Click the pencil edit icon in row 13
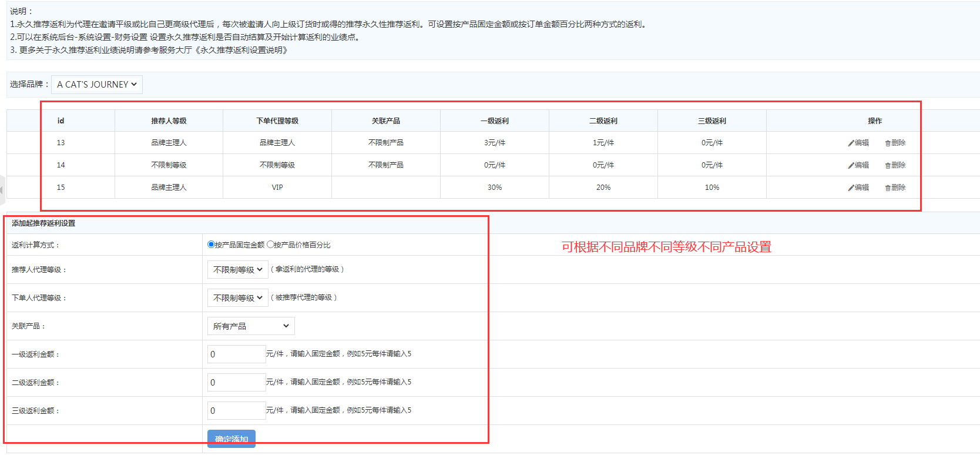Image resolution: width=980 pixels, height=455 pixels. point(851,143)
